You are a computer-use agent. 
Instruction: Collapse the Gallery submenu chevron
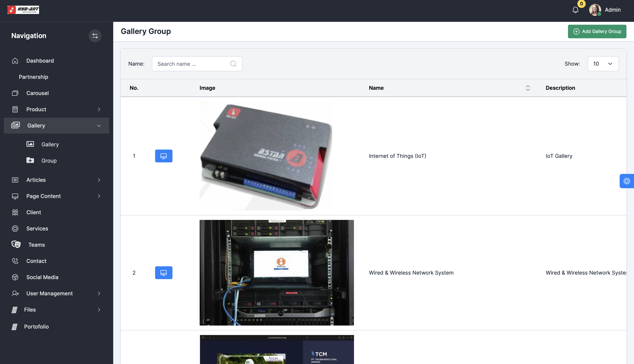tap(99, 125)
